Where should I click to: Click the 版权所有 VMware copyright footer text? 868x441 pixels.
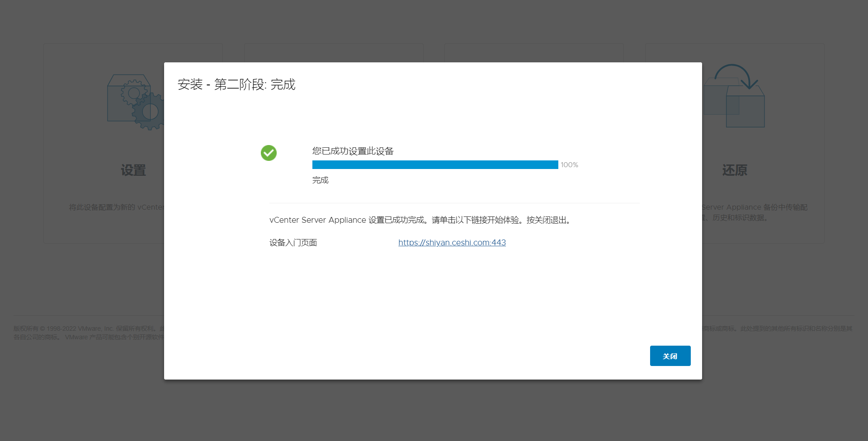(89, 333)
